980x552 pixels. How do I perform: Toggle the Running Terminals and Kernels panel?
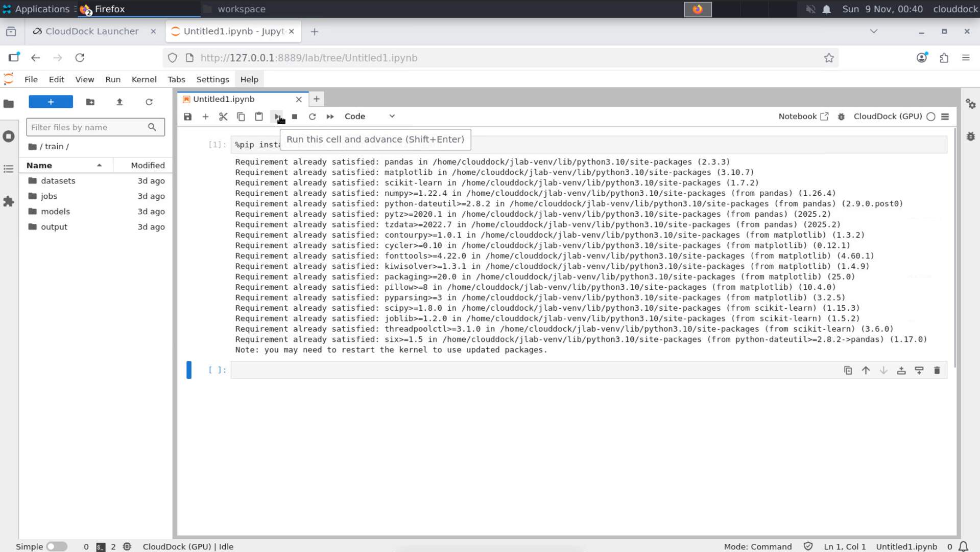click(9, 136)
